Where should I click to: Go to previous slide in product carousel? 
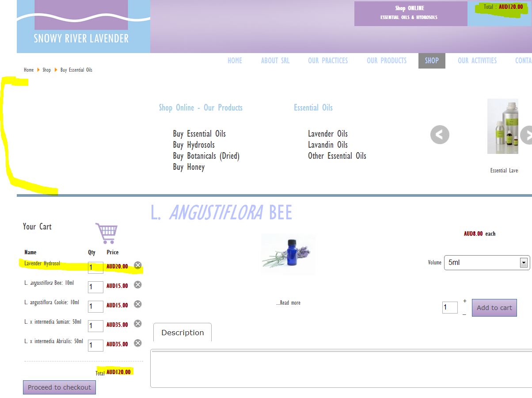pos(440,135)
